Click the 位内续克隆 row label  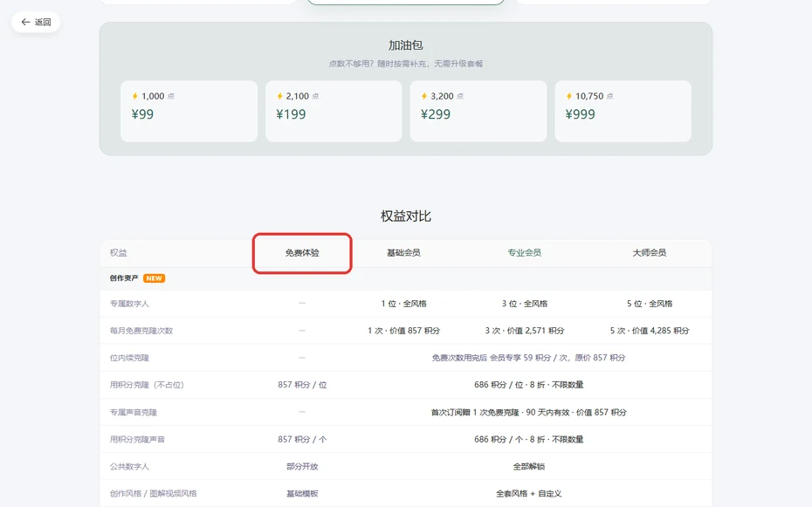(x=129, y=358)
